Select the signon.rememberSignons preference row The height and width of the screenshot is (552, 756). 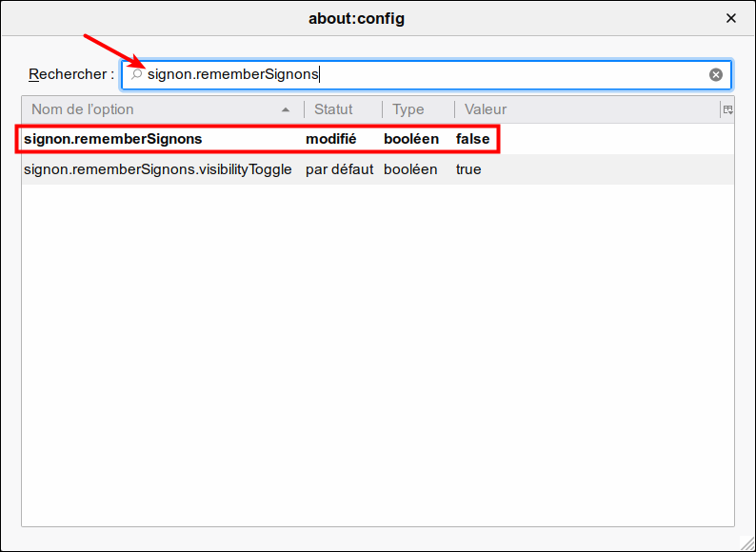(113, 139)
